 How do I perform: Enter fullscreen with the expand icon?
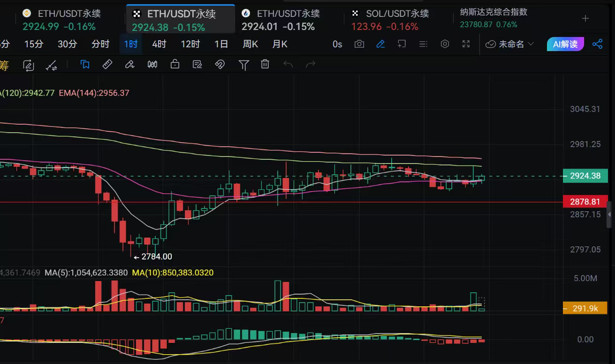[x=466, y=44]
